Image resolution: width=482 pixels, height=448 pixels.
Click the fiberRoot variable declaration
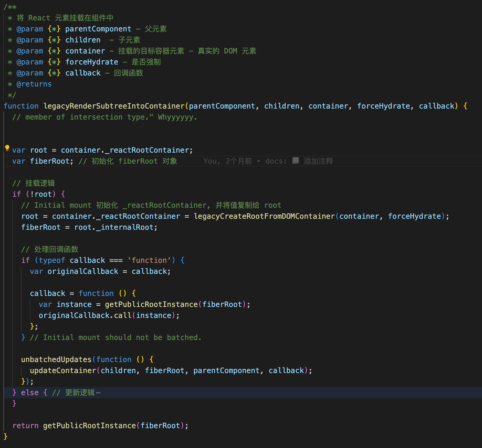pyautogui.click(x=50, y=161)
